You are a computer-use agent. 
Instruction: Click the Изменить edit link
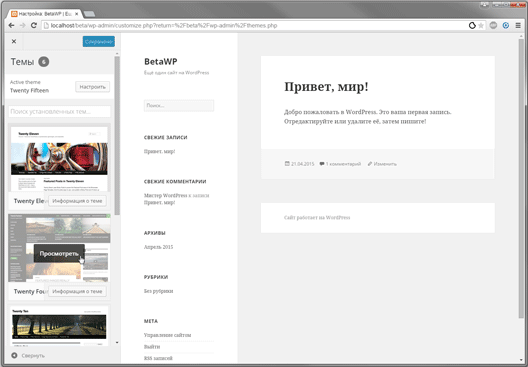click(x=385, y=164)
